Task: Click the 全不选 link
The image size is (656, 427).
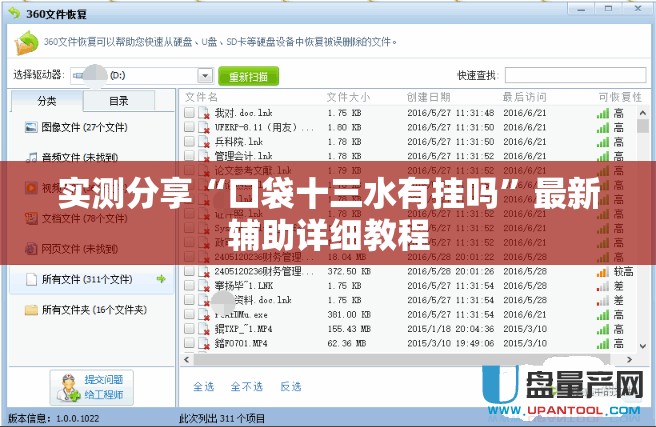Action: (x=247, y=386)
